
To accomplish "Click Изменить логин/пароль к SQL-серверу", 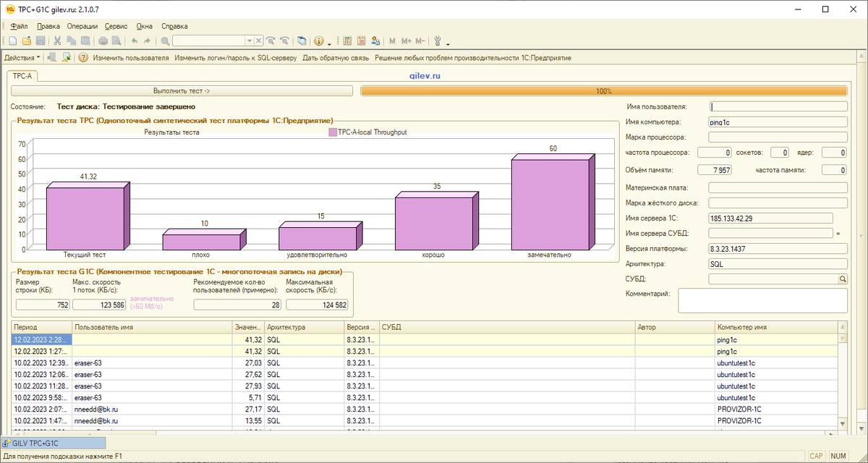I will [x=236, y=58].
